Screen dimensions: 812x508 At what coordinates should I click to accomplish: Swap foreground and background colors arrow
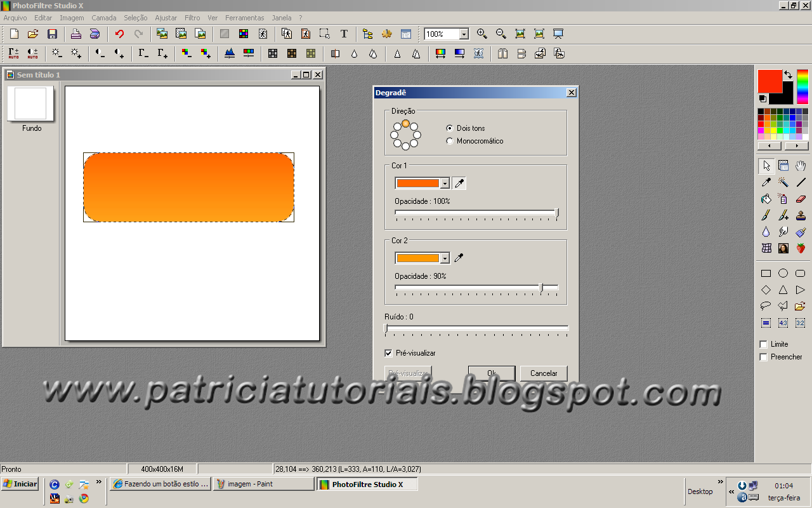[x=788, y=75]
